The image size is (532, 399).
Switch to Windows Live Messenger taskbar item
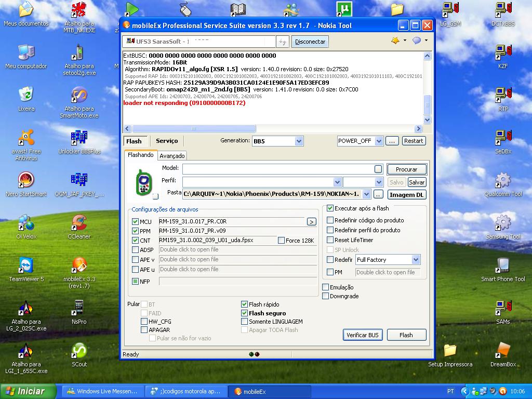[103, 391]
